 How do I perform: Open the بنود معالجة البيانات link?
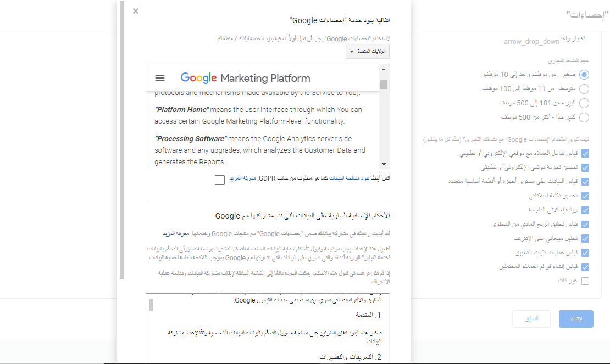[x=350, y=178]
